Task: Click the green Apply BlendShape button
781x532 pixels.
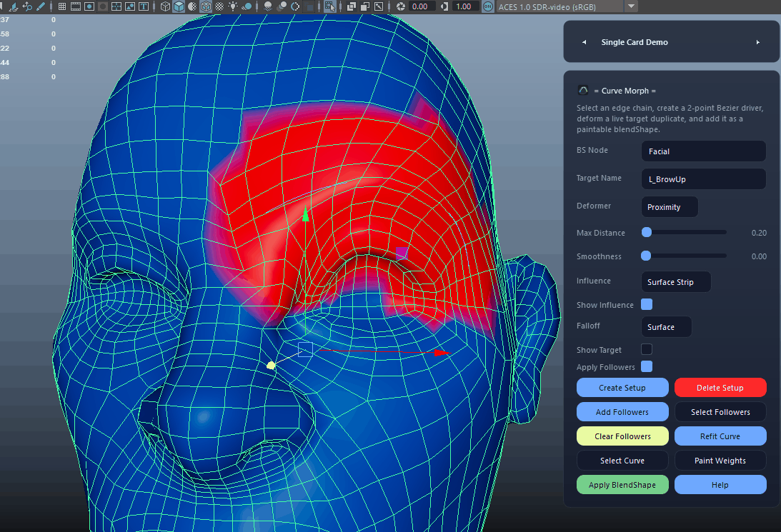Action: tap(622, 485)
